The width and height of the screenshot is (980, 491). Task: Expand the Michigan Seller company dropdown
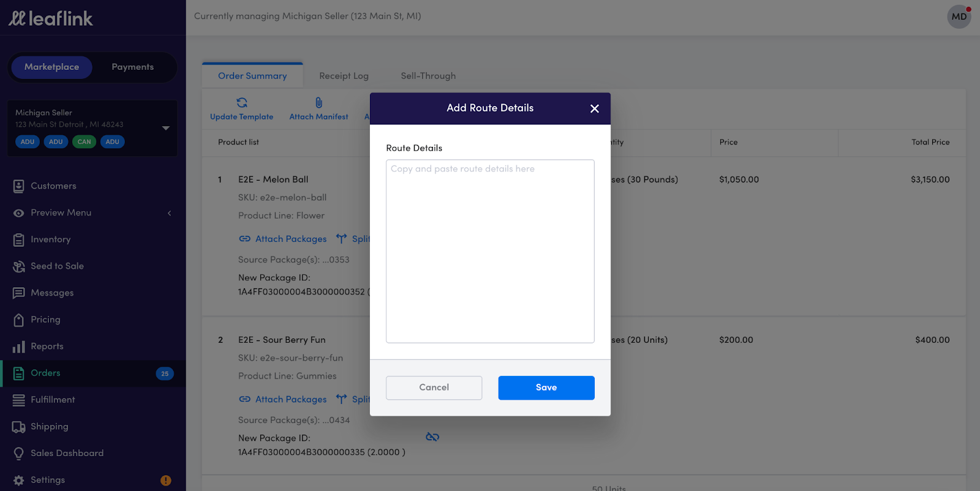[165, 128]
